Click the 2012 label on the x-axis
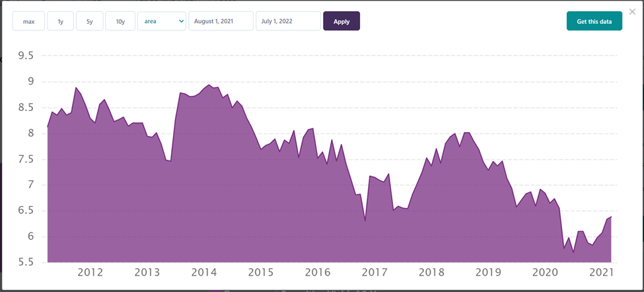Screen dimensions: 644x292 90,272
